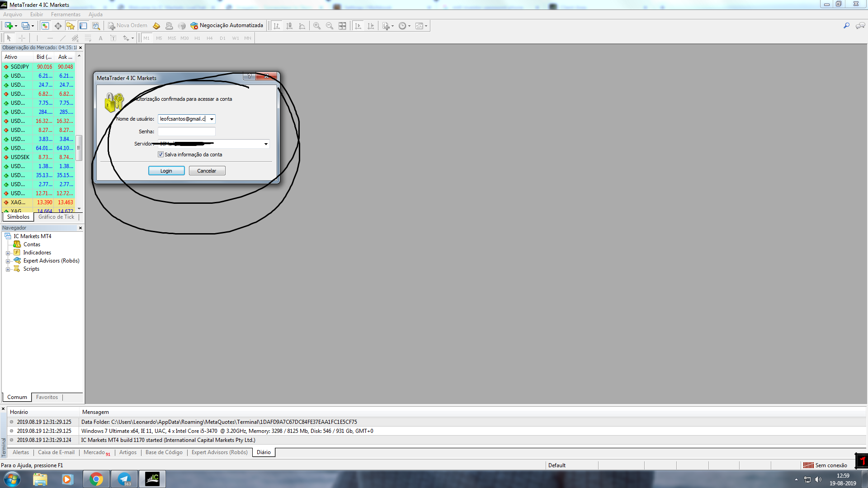868x488 pixels.
Task: Click the Login button
Action: [x=166, y=171]
